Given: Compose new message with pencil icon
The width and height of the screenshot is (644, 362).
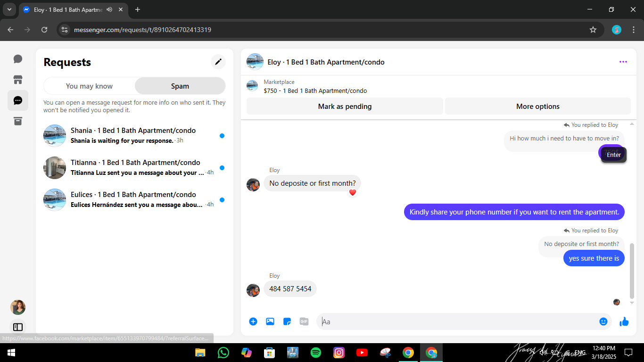Looking at the screenshot, I should pyautogui.click(x=218, y=62).
